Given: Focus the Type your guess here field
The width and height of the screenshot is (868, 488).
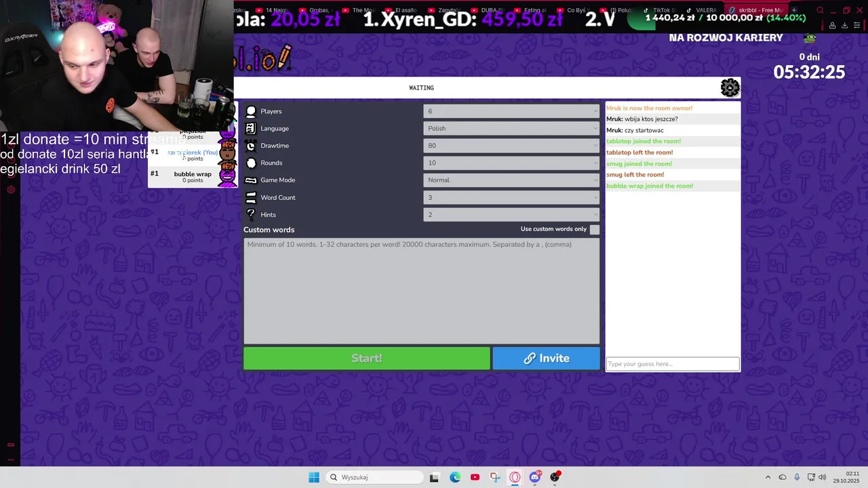Looking at the screenshot, I should click(x=673, y=364).
